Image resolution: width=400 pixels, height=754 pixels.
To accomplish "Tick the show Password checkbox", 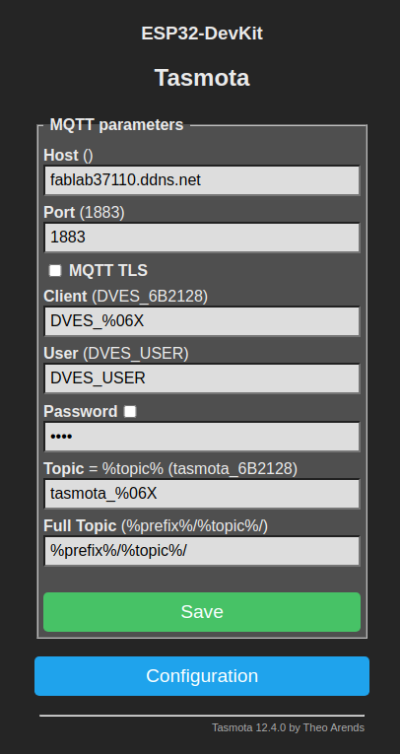I will (x=130, y=412).
